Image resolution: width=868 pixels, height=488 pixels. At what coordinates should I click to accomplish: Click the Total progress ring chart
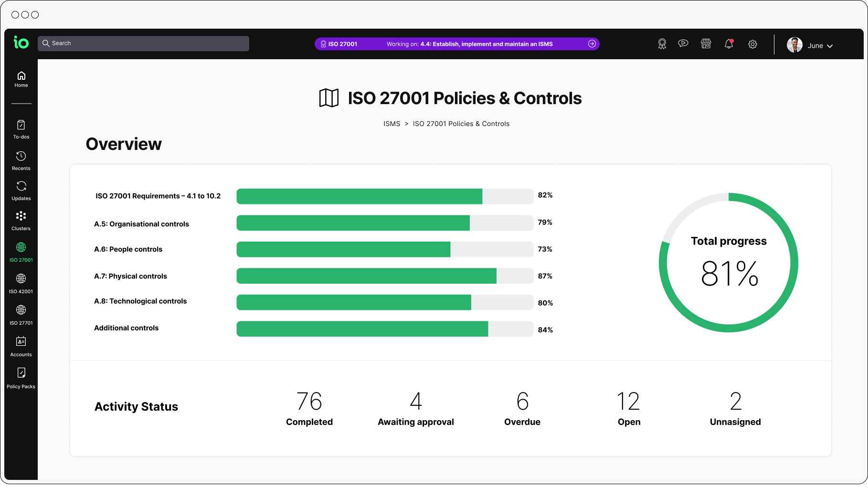pos(729,262)
